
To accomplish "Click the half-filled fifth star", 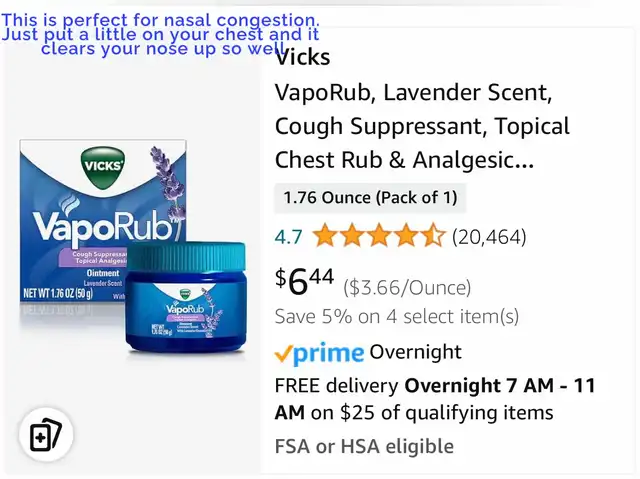I will point(433,236).
